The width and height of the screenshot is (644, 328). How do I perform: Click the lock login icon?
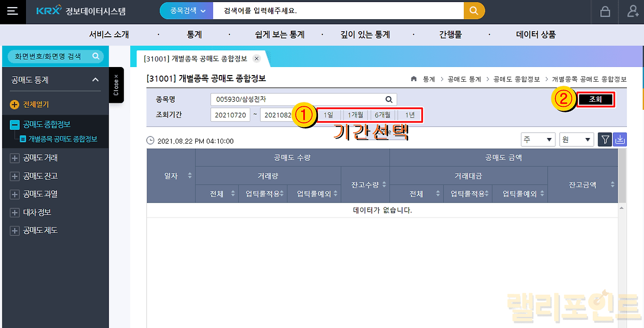coord(605,12)
